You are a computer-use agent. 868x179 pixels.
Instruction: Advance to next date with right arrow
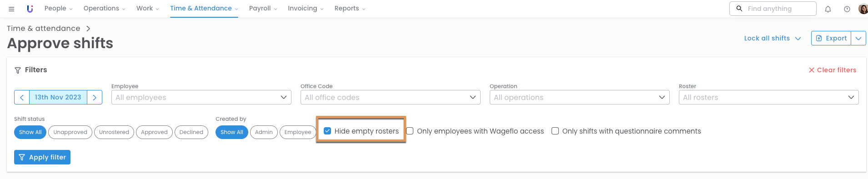coord(95,97)
